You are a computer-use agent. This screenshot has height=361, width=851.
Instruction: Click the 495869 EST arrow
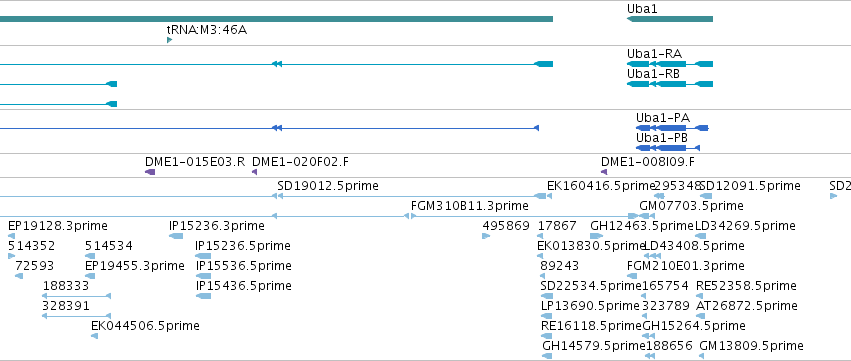point(486,236)
